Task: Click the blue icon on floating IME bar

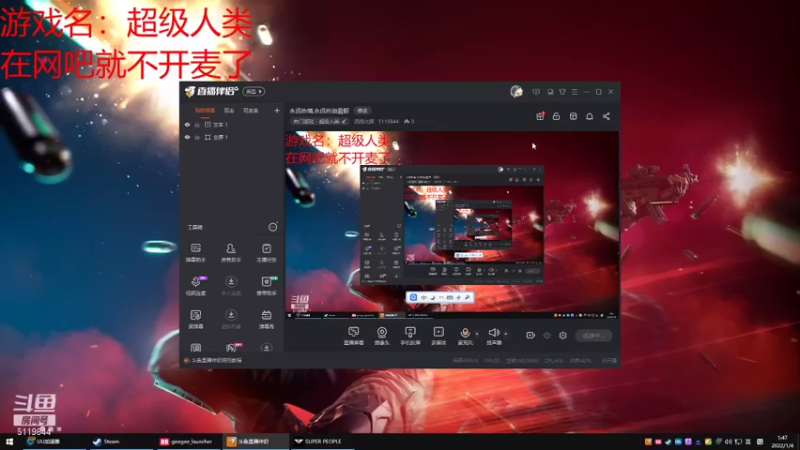Action: tap(413, 297)
